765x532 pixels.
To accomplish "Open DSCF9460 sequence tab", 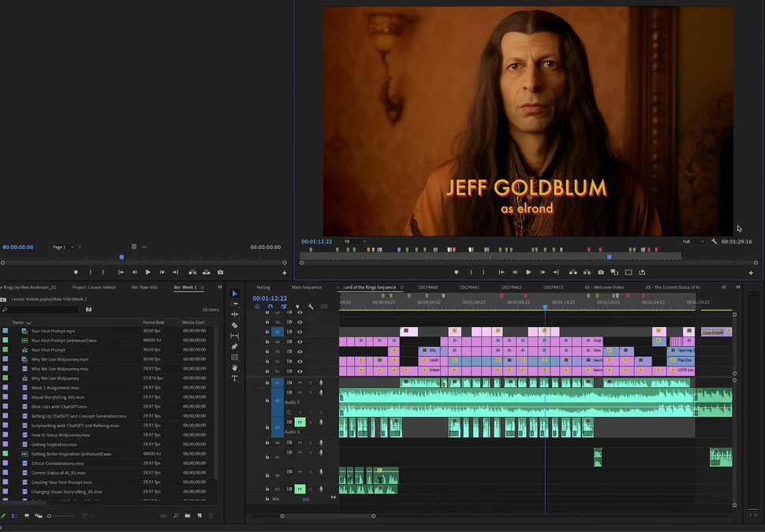I will pyautogui.click(x=428, y=287).
